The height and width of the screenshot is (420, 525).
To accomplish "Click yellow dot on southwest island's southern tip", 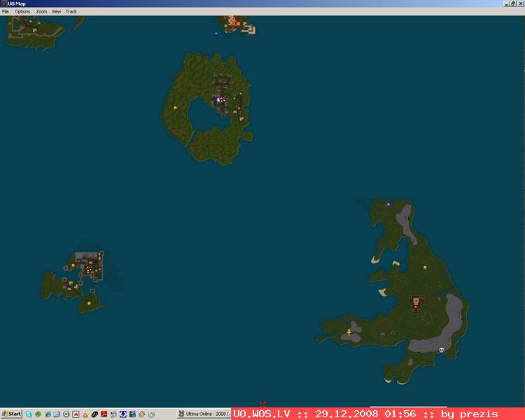I will pyautogui.click(x=89, y=303).
